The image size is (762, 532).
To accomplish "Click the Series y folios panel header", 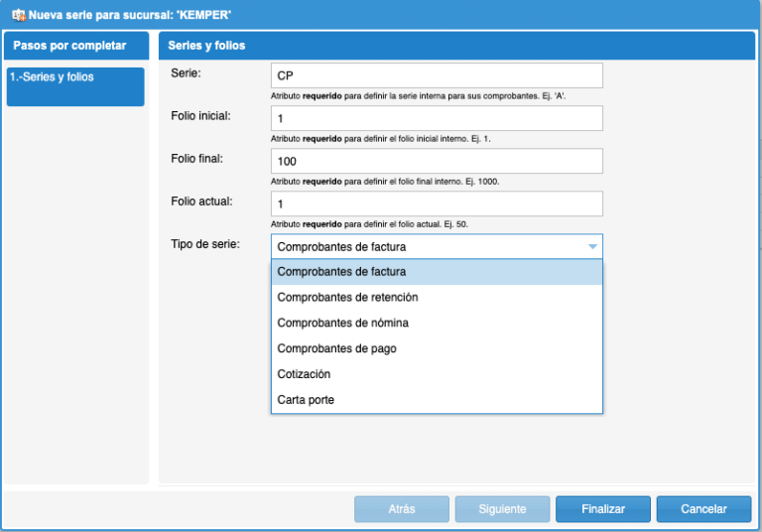I will tap(456, 46).
